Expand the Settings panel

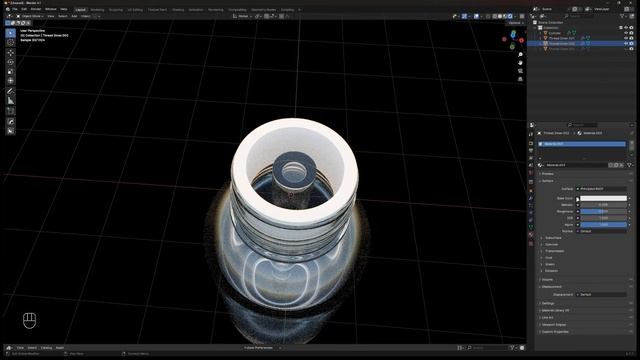pos(547,303)
